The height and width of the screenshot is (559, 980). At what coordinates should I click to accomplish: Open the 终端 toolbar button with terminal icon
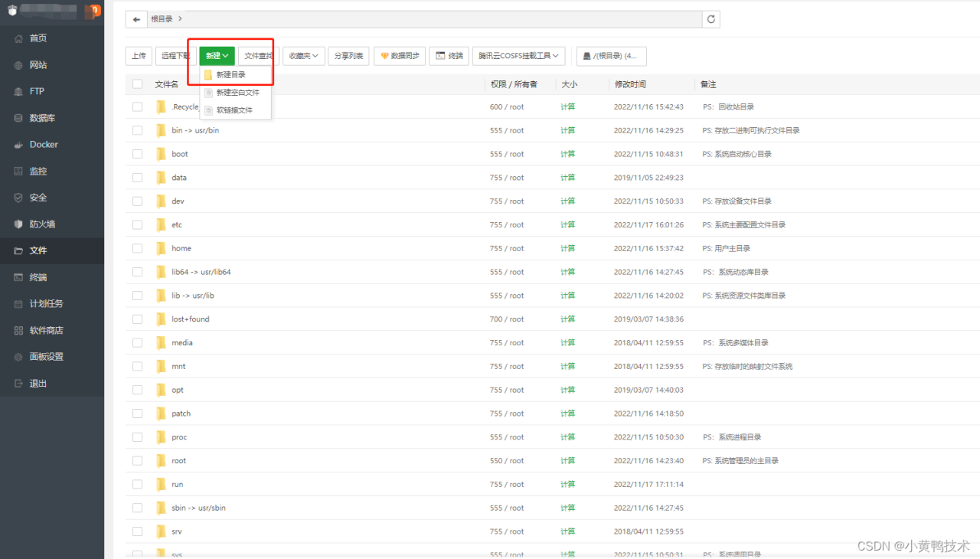click(x=449, y=56)
